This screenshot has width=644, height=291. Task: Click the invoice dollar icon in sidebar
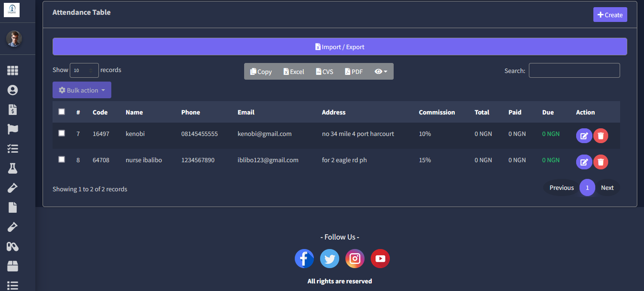(x=12, y=110)
